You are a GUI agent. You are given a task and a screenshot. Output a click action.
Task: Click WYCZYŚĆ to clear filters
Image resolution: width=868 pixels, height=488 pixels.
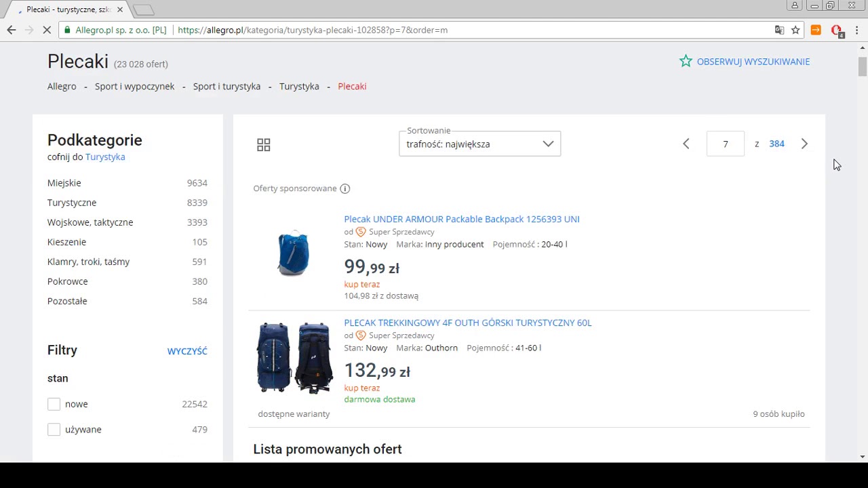pyautogui.click(x=187, y=351)
